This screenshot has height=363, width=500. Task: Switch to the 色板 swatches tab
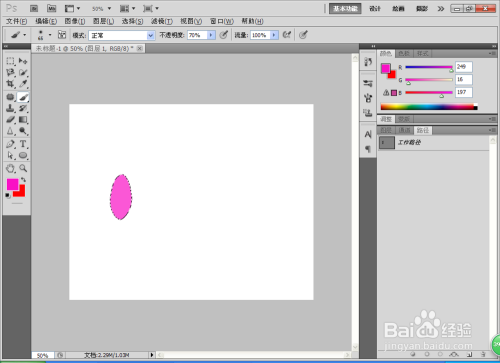pyautogui.click(x=404, y=53)
